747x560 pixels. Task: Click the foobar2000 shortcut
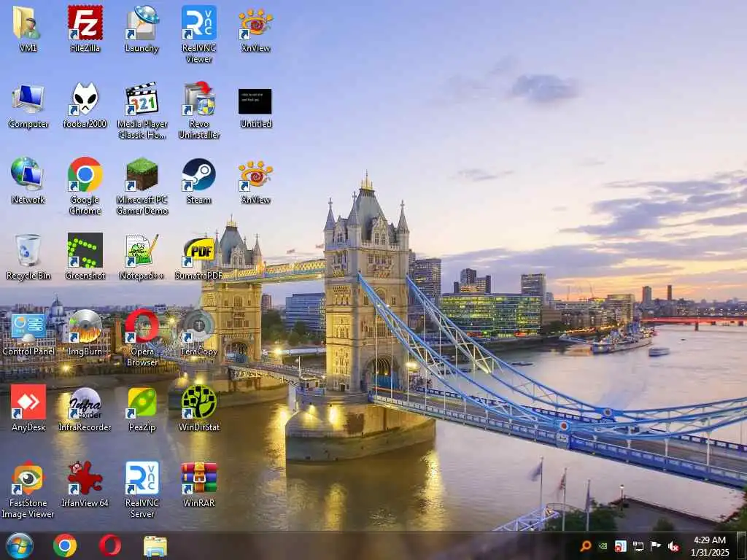(85, 99)
